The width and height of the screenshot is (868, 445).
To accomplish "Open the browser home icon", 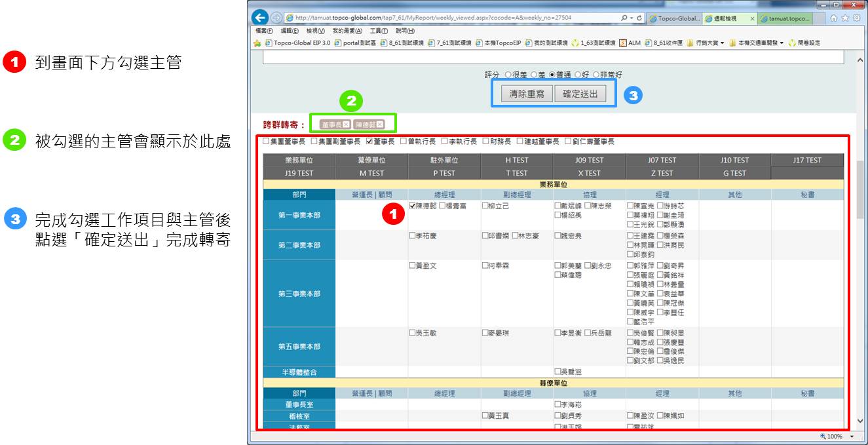I will click(834, 18).
